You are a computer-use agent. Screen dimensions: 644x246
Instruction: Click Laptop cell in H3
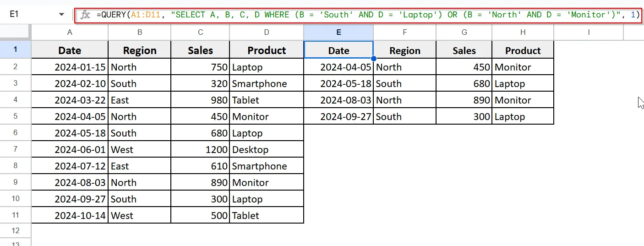[523, 83]
